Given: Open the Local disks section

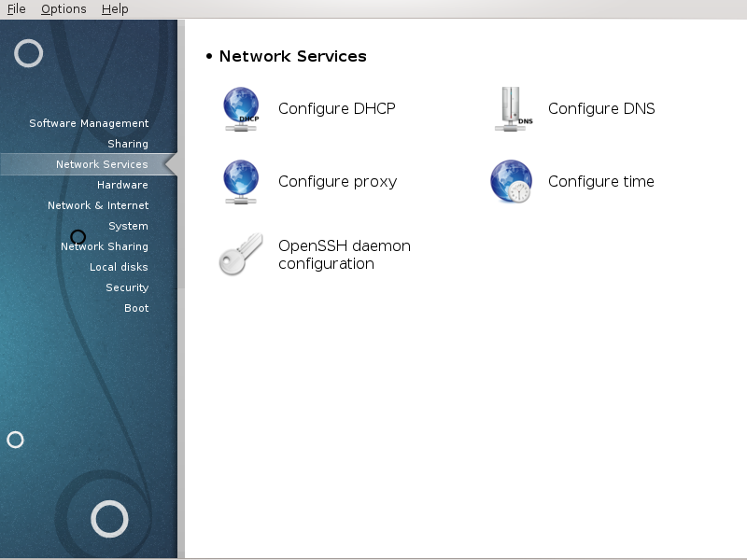Looking at the screenshot, I should coord(119,267).
